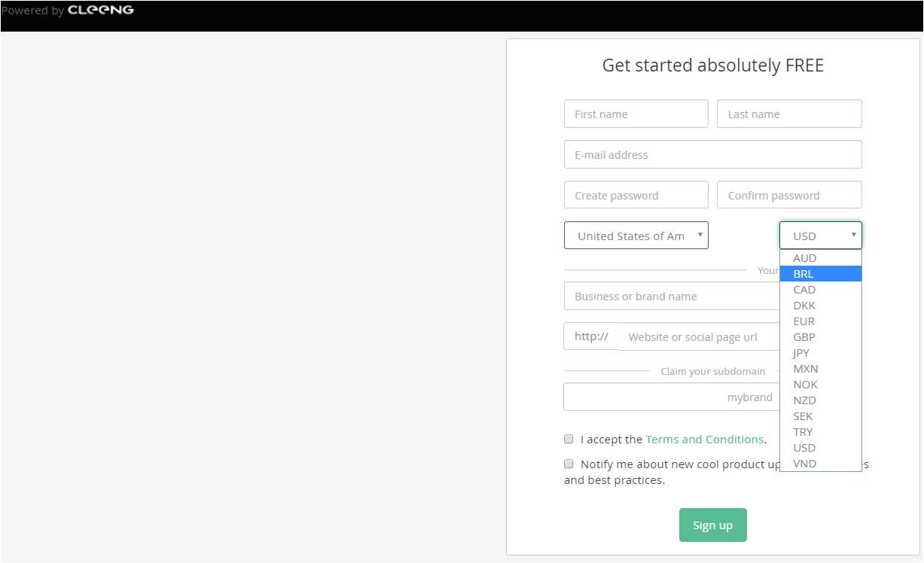Open the Terms and Conditions link
This screenshot has width=924, height=563.
(x=705, y=440)
